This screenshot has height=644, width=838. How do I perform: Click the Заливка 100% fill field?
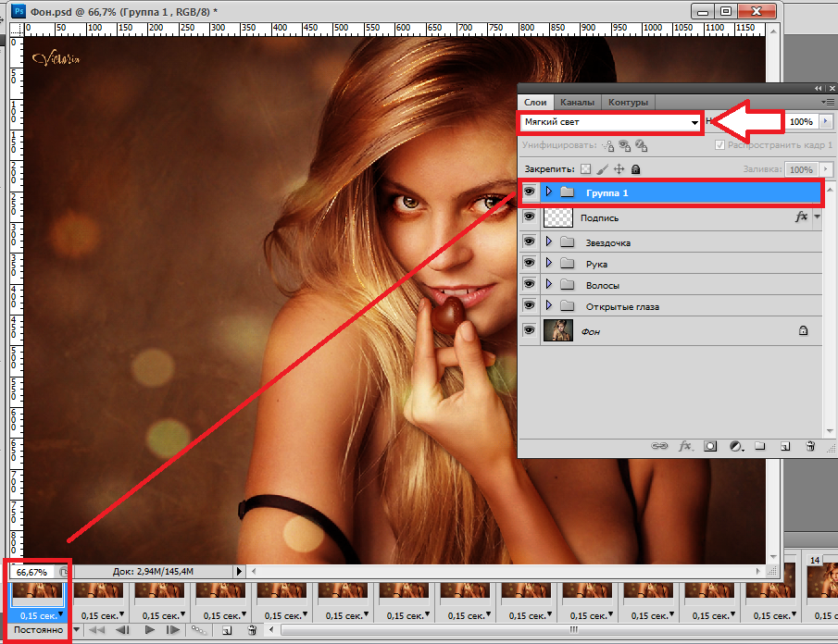pos(801,169)
